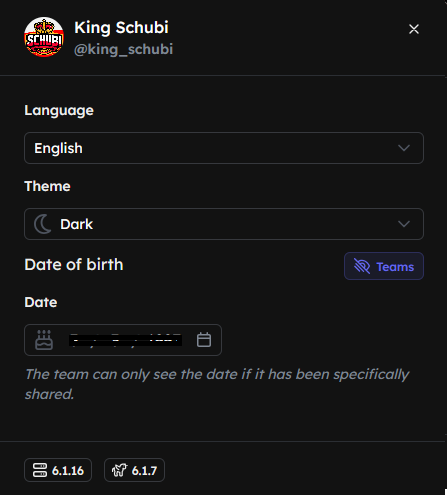Click the server version 6.1.16 badge
This screenshot has width=447, height=495.
58,470
